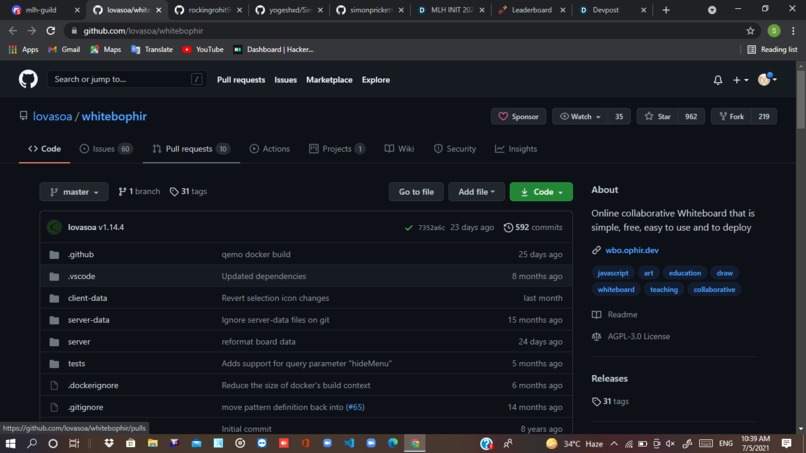Screen dimensions: 806x453
Task: Open a new browser tab
Action: coord(666,10)
